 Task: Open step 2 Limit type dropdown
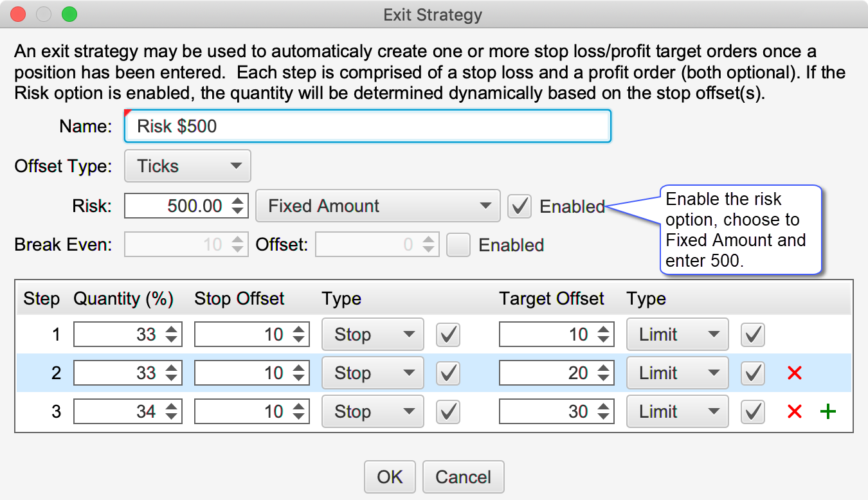click(677, 373)
